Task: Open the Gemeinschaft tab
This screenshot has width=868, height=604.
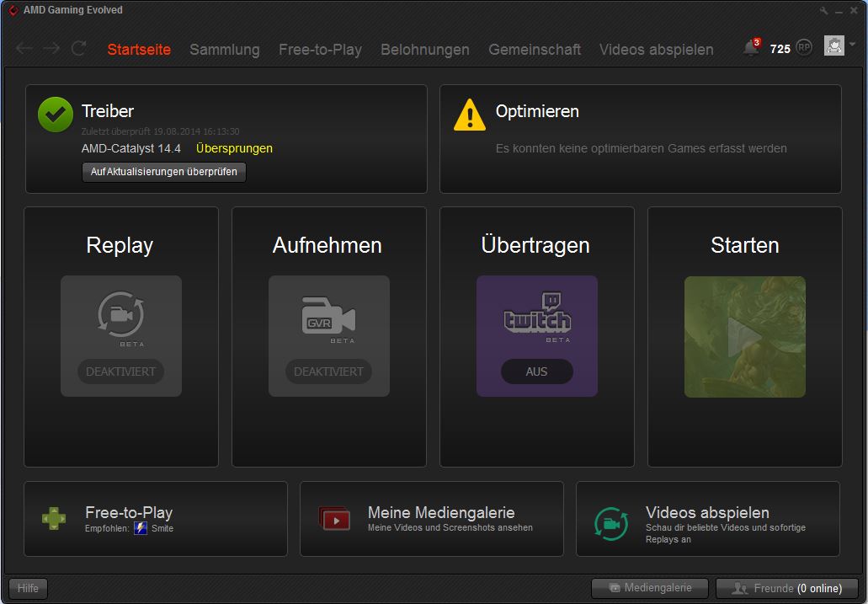Action: [535, 50]
